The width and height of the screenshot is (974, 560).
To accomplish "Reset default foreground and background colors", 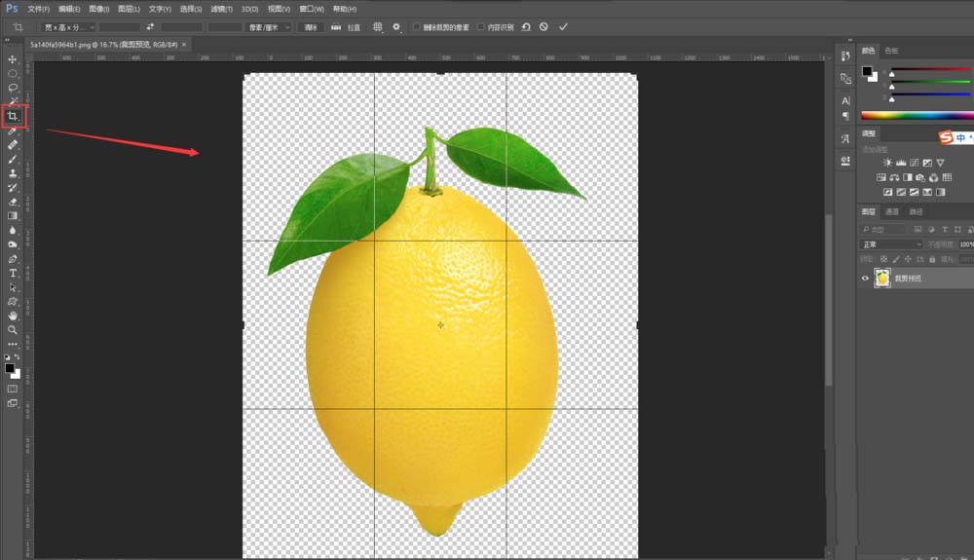I will coord(7,357).
